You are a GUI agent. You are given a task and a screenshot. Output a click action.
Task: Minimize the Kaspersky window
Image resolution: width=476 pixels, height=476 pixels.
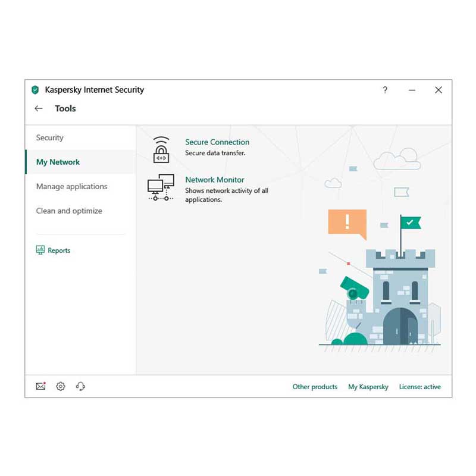[x=412, y=90]
